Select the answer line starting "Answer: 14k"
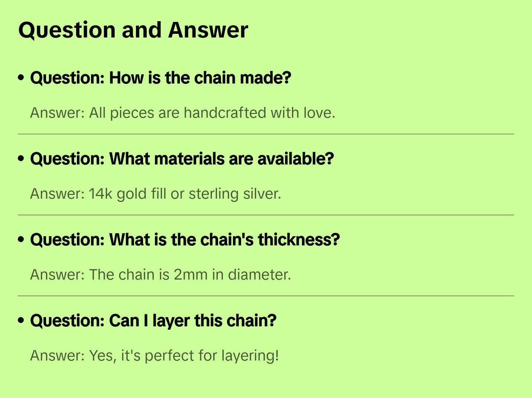 (155, 194)
